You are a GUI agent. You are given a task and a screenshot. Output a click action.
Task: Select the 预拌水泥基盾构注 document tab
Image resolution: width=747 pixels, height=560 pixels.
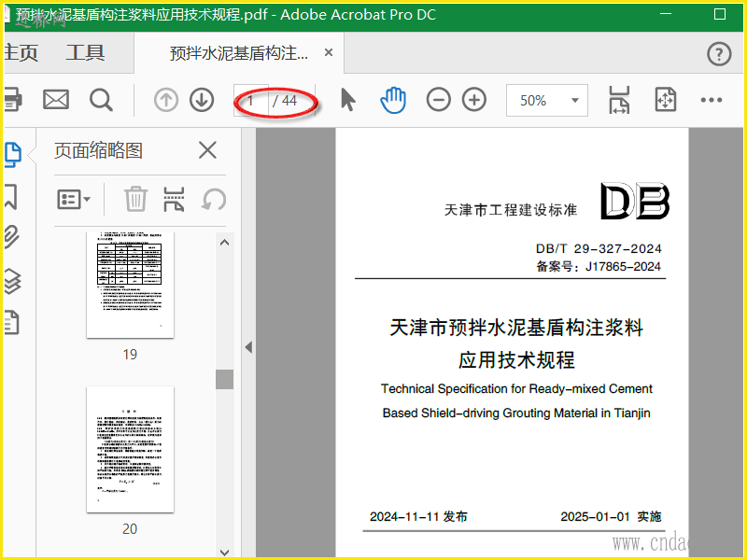pos(239,53)
